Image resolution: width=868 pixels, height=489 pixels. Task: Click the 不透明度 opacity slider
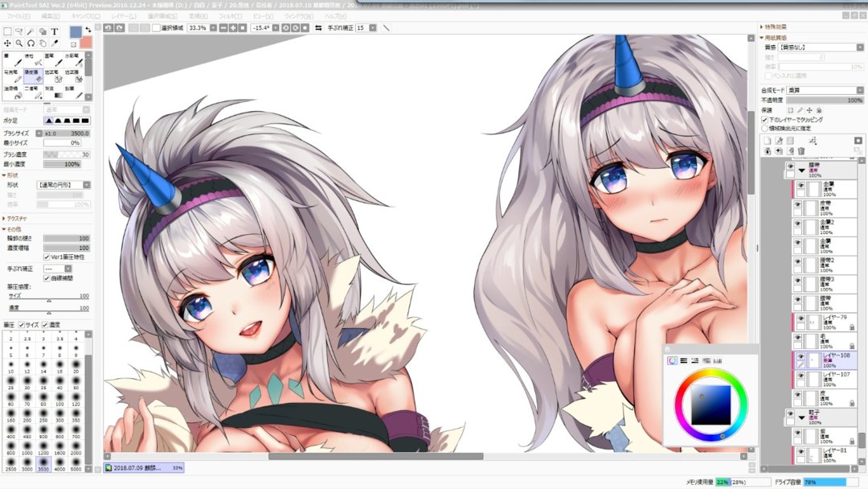click(825, 101)
